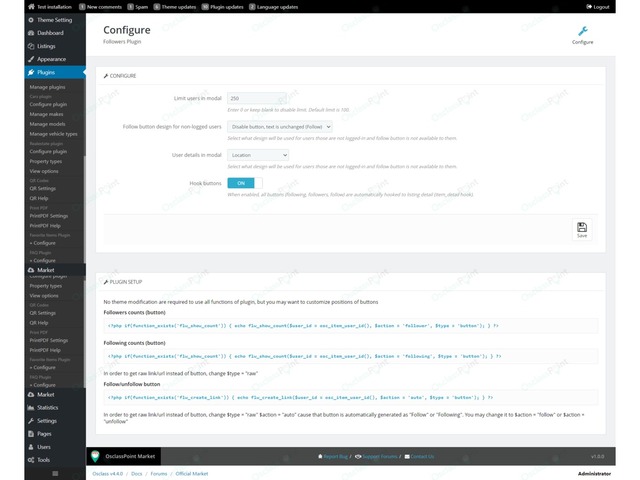Click the Support Forums footer link

[376, 456]
